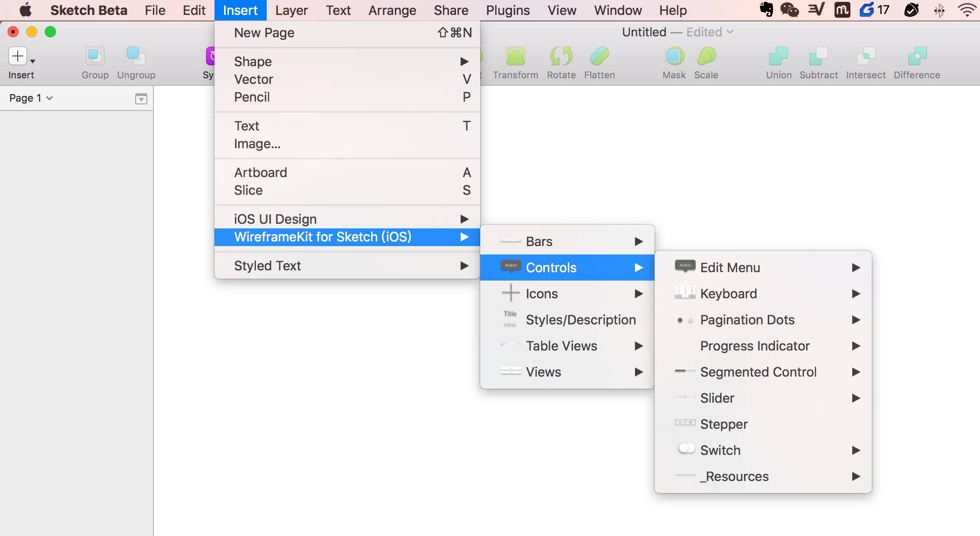Click the Intersect boolean icon
This screenshot has height=536, width=980.
(x=866, y=56)
